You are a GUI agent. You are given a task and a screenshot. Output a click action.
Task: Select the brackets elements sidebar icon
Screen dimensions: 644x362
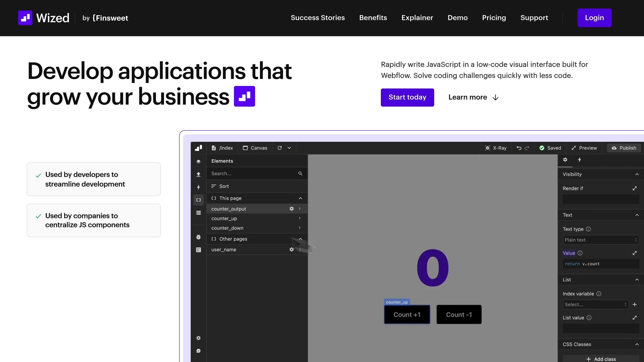pyautogui.click(x=198, y=200)
